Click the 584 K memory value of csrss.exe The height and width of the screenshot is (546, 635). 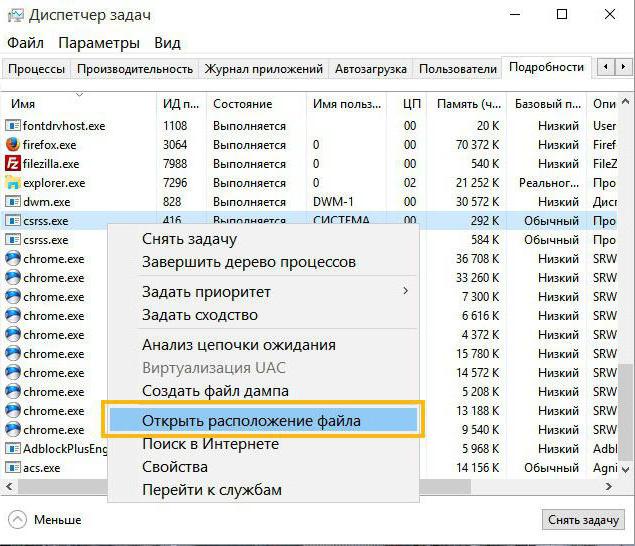point(485,240)
